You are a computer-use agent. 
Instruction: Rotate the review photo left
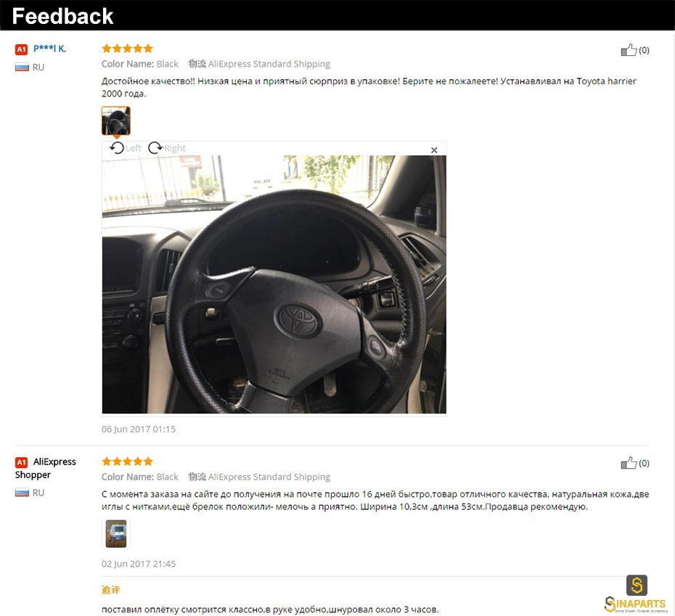click(x=126, y=148)
